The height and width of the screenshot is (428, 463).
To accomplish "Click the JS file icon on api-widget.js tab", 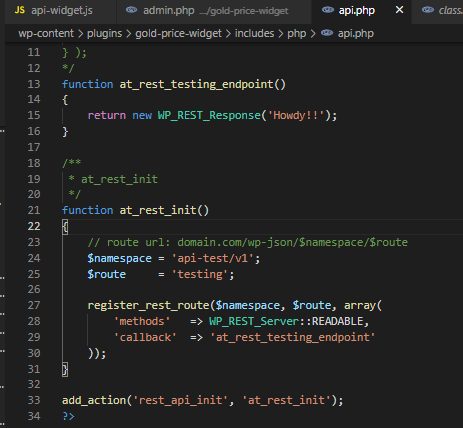I will coord(20,10).
